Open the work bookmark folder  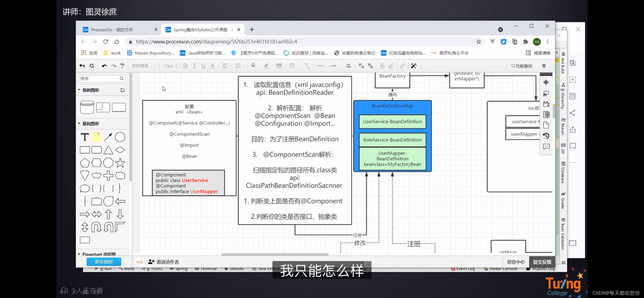(x=112, y=53)
